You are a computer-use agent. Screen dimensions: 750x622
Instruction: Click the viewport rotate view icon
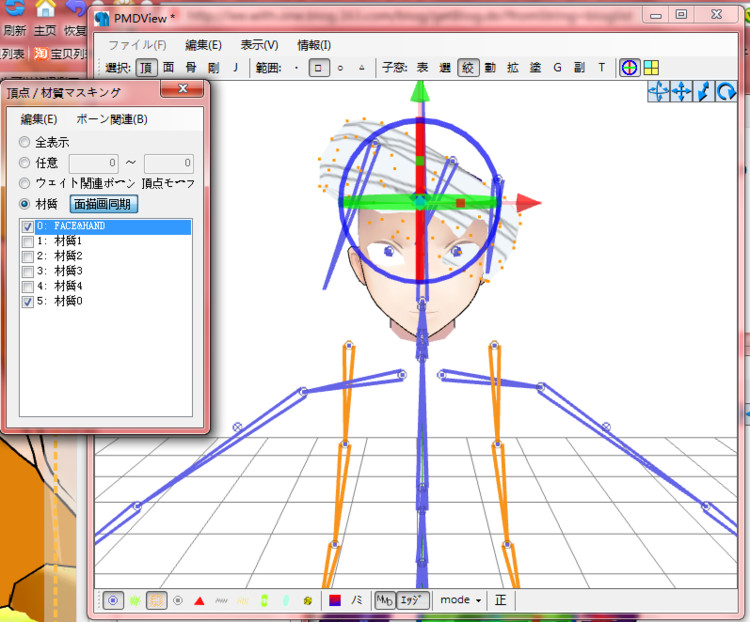pyautogui.click(x=726, y=91)
